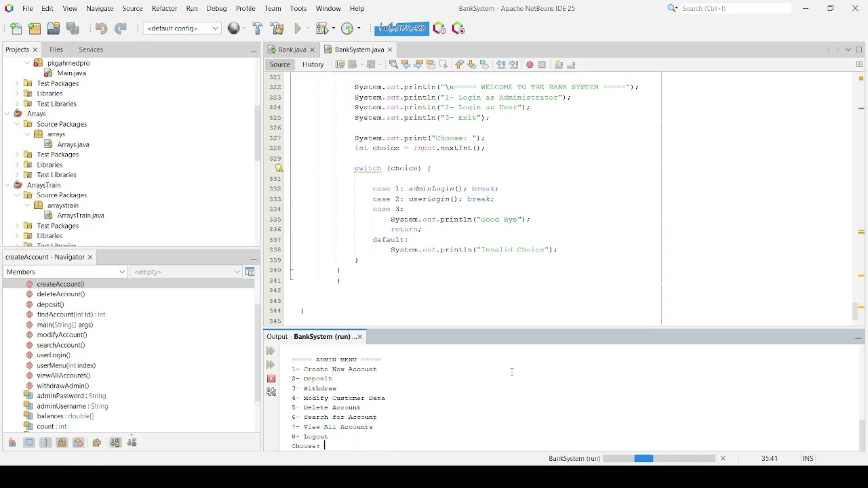Image resolution: width=868 pixels, height=488 pixels.
Task: Expand Test Packages under ArraysTrain
Action: pos(18,226)
